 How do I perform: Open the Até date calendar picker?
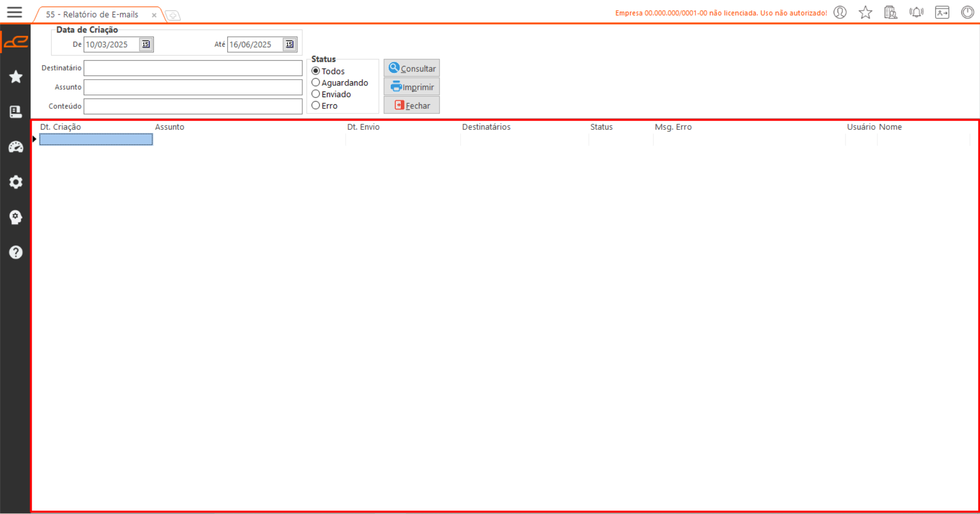pyautogui.click(x=290, y=44)
